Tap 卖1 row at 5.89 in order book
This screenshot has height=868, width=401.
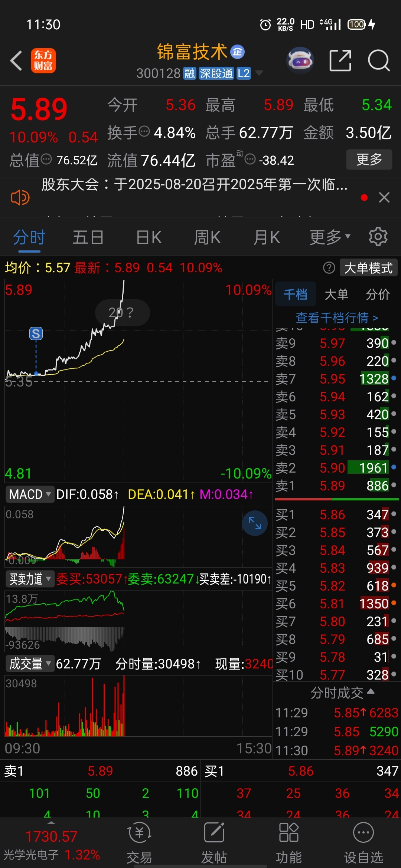point(337,486)
